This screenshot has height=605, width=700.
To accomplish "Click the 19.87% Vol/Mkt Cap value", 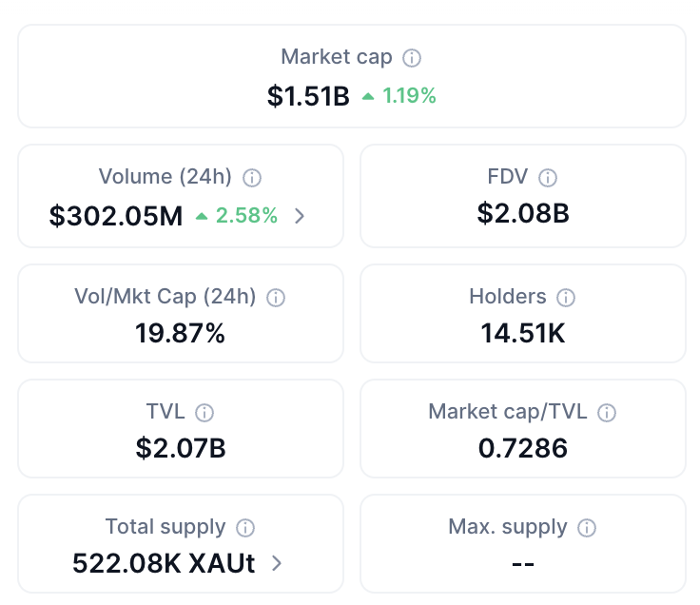I will (181, 333).
